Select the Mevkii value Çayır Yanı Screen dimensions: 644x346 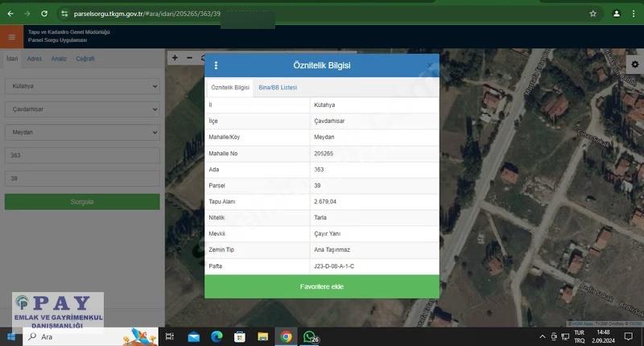(x=327, y=233)
